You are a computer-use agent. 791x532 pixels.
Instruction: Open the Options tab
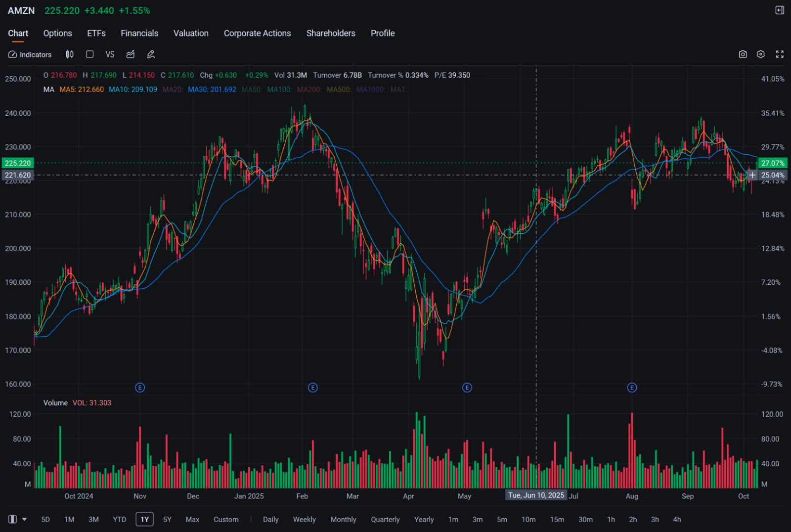58,33
